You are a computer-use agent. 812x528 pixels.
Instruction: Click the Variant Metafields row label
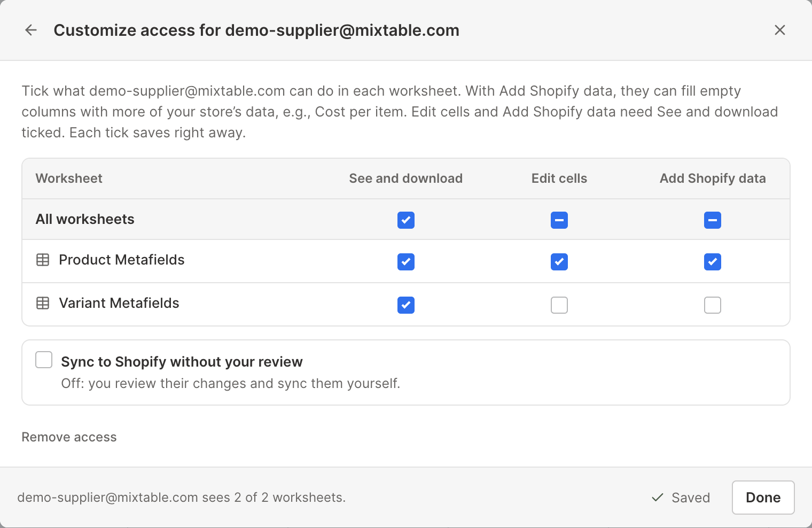[119, 303]
